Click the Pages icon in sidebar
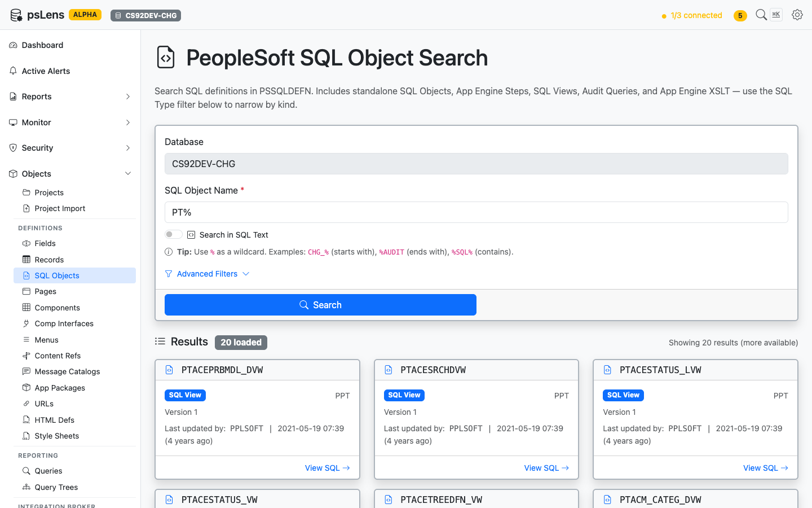This screenshot has height=508, width=812. 27,291
